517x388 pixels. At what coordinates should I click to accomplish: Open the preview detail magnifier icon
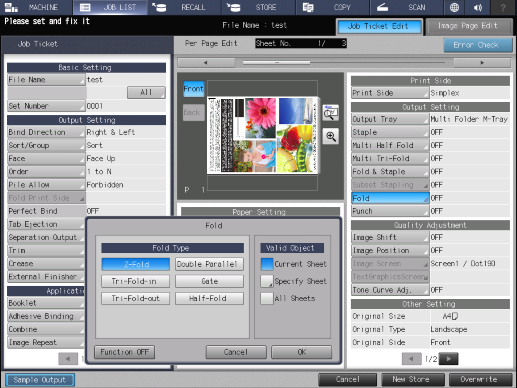tap(331, 113)
